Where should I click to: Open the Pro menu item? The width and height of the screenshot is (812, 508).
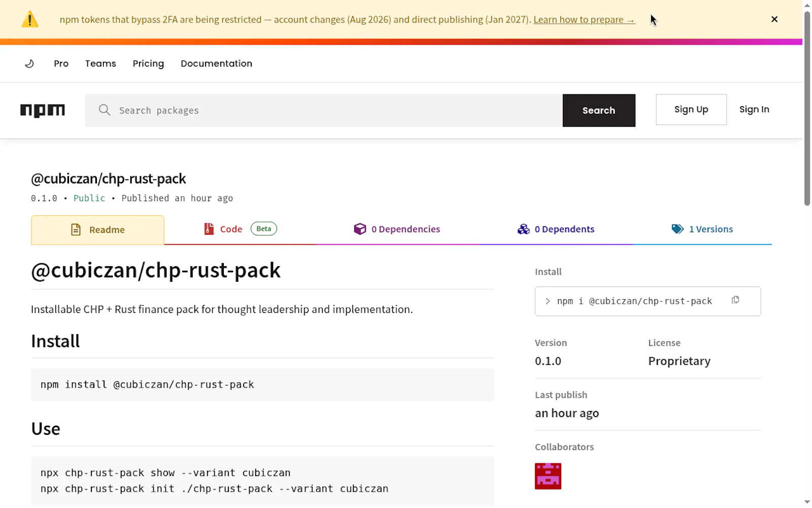(x=61, y=63)
